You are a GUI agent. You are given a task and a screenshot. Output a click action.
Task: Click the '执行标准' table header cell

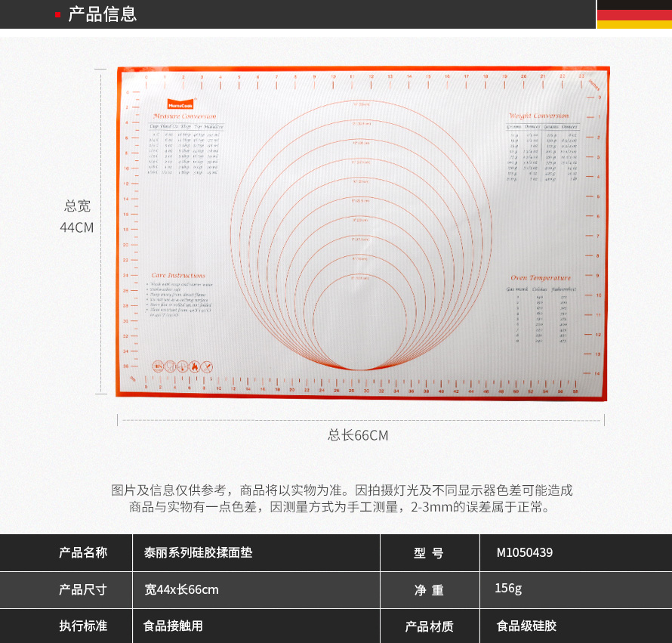point(66,626)
